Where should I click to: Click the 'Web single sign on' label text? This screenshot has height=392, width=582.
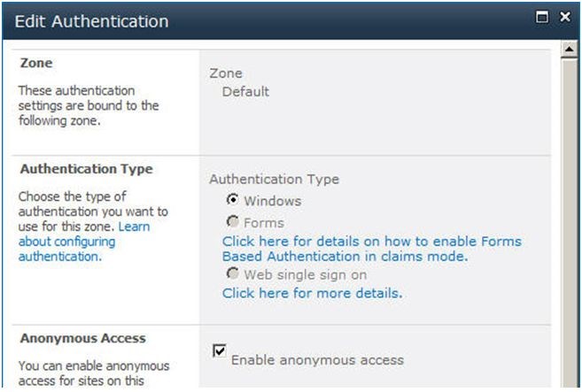coord(306,275)
